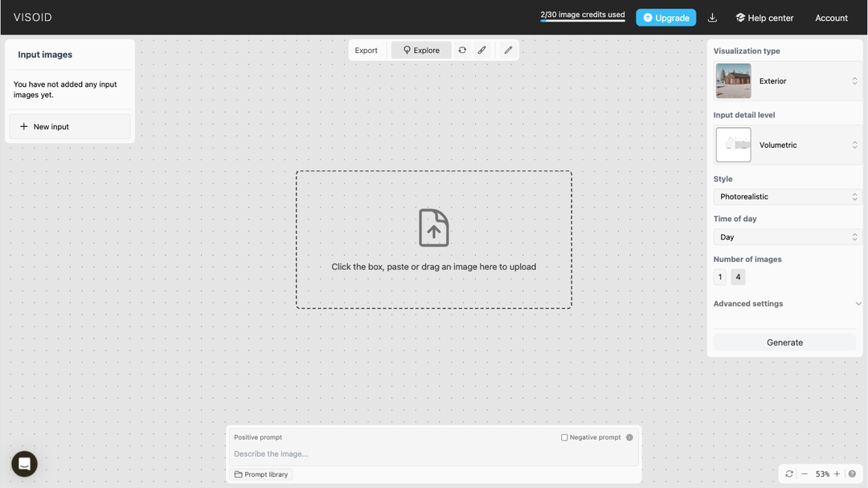Select the first pen editing tool
This screenshot has height=488, width=868.
(482, 49)
